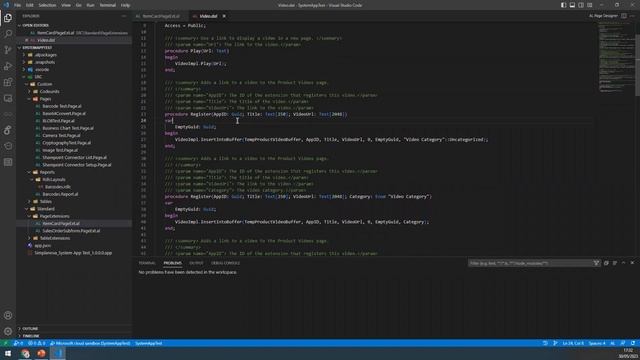Open SalesOrderSubform.PageExt.al file
640x360 pixels.
(71, 231)
